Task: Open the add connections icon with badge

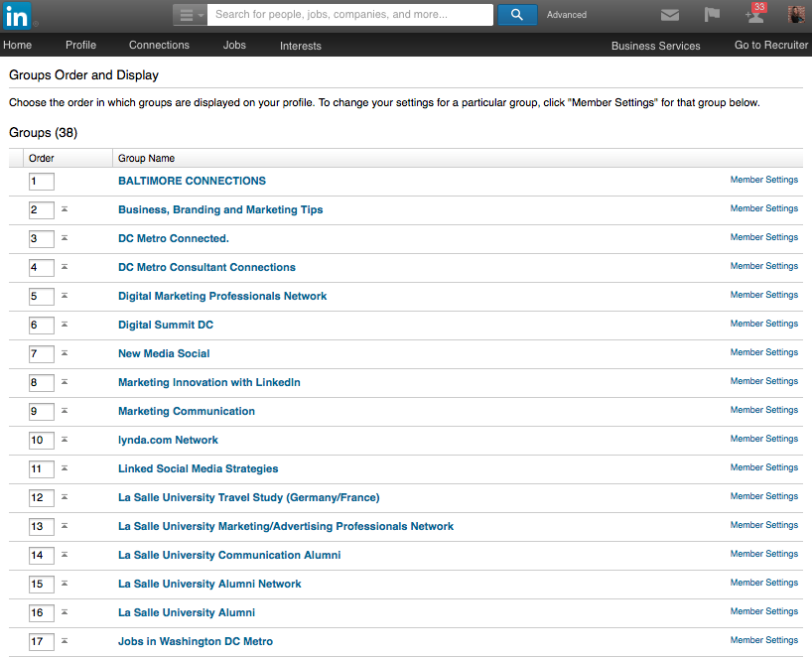Action: (x=754, y=15)
